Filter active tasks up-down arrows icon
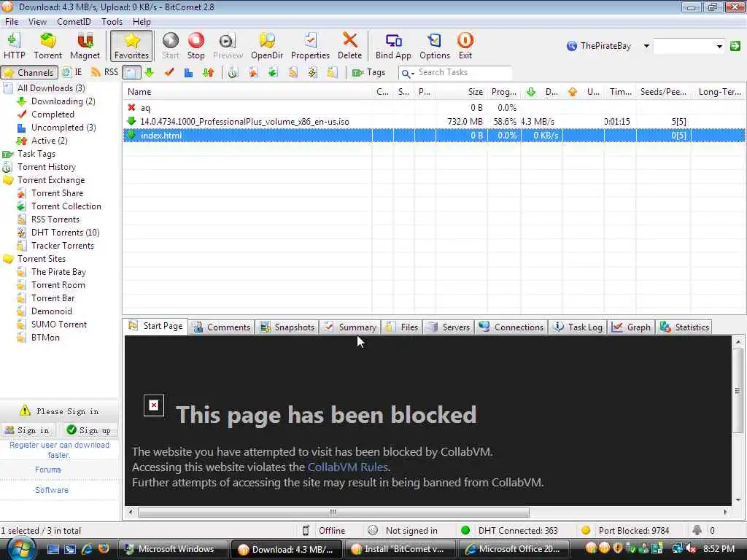Image resolution: width=747 pixels, height=560 pixels. click(208, 72)
